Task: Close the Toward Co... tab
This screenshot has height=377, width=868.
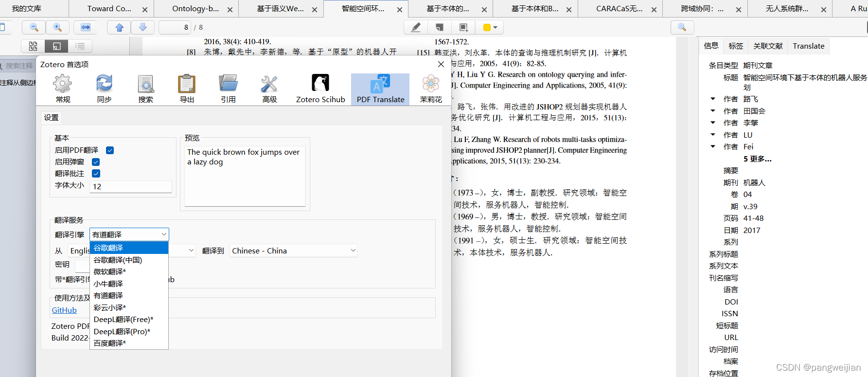Action: (145, 9)
